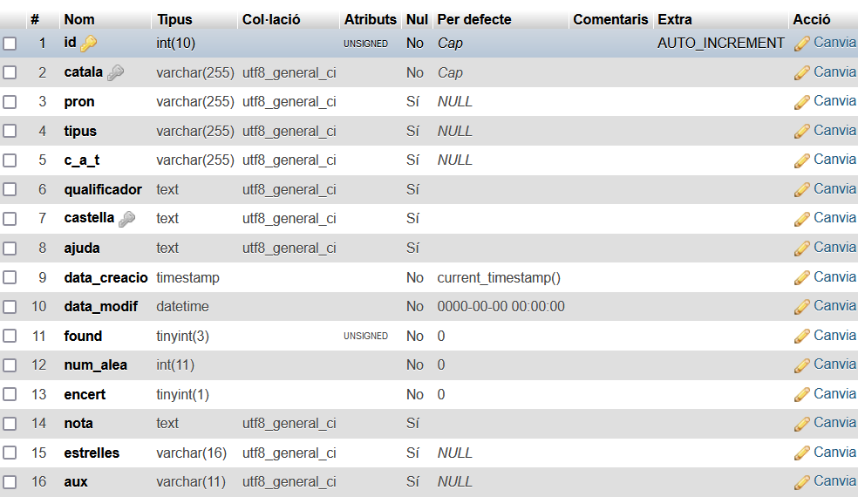Click the grey index key icon beside catala
The image size is (858, 504).
pos(115,73)
